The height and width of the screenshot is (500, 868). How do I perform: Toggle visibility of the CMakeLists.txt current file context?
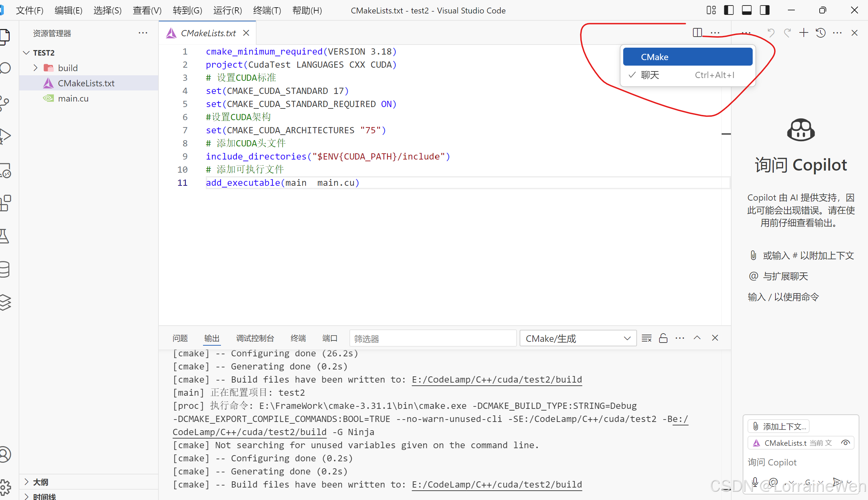coord(845,443)
